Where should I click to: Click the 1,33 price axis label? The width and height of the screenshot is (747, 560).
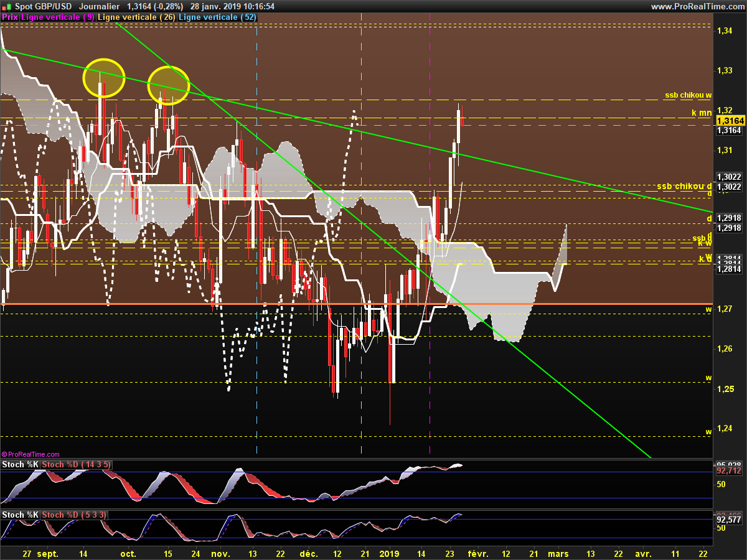(724, 70)
